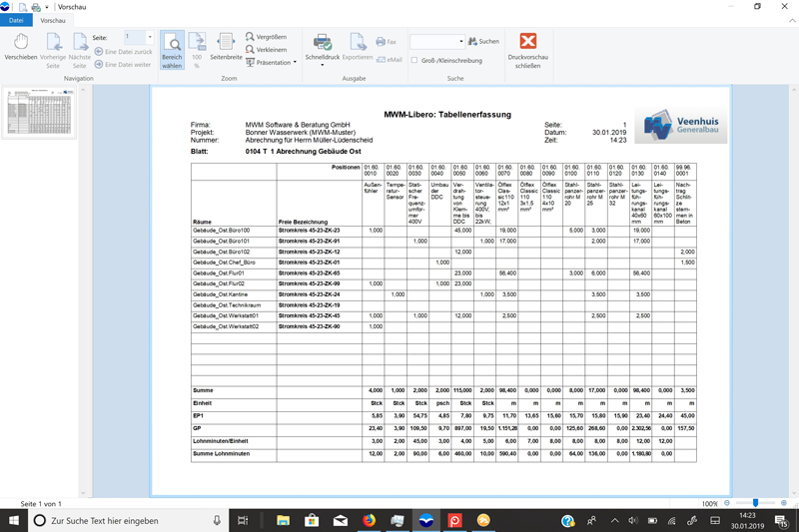This screenshot has height=532, width=799.
Task: Select the page 1 thumbnail
Action: (x=39, y=111)
